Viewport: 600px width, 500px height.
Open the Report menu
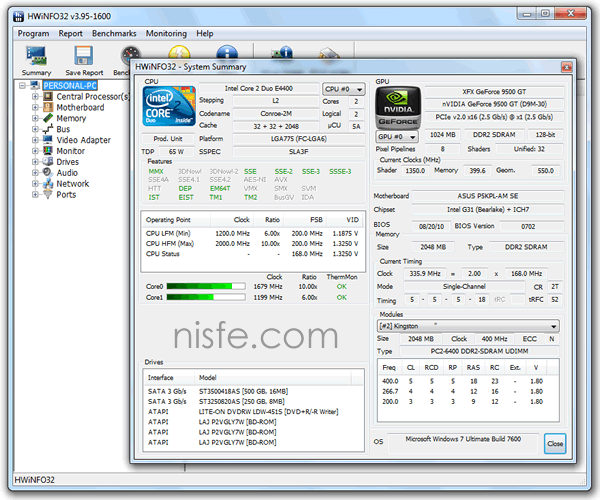click(x=70, y=34)
